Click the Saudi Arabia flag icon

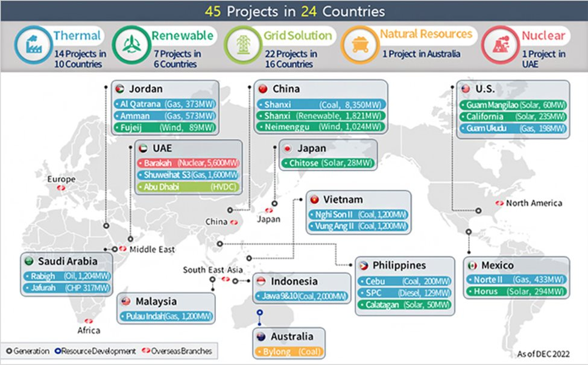coord(28,262)
